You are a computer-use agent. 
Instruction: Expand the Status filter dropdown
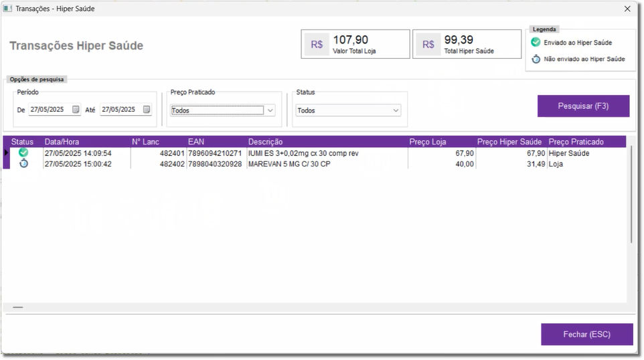pos(396,110)
